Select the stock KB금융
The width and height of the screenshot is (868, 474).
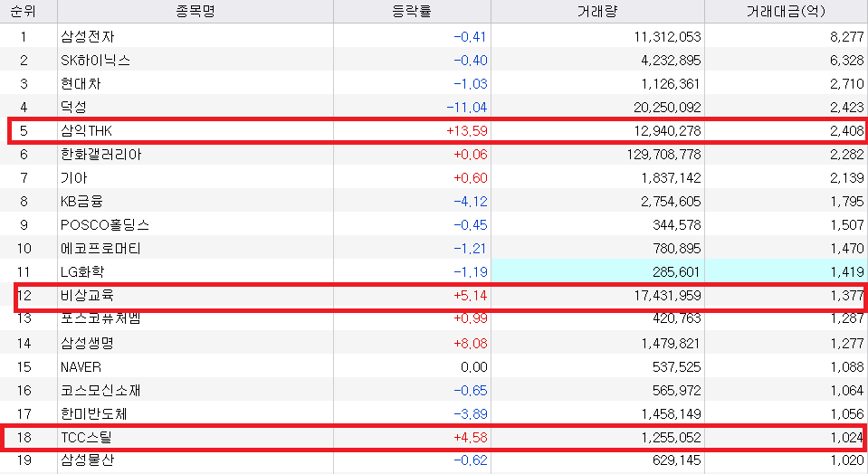[81, 202]
